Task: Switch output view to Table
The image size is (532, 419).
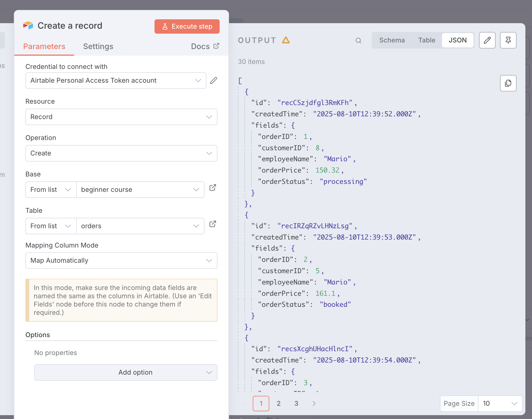Action: pyautogui.click(x=427, y=40)
